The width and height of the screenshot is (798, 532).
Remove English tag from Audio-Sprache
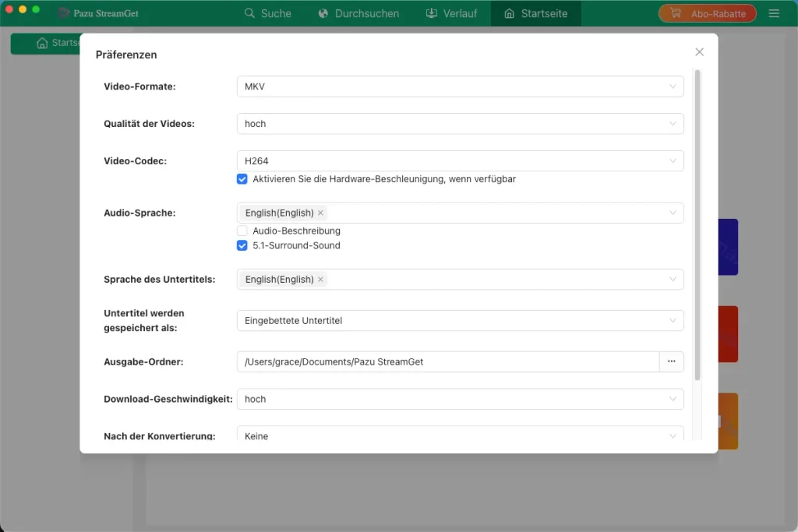pos(320,213)
